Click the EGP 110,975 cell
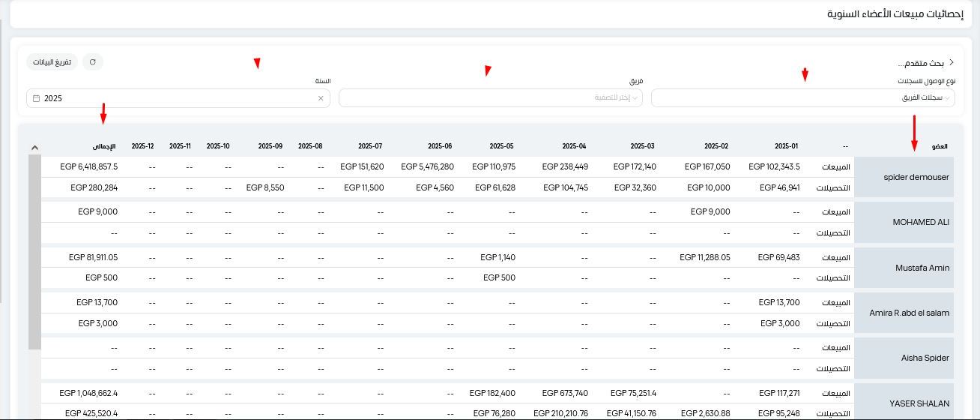Image resolution: width=980 pixels, height=420 pixels. pos(493,166)
